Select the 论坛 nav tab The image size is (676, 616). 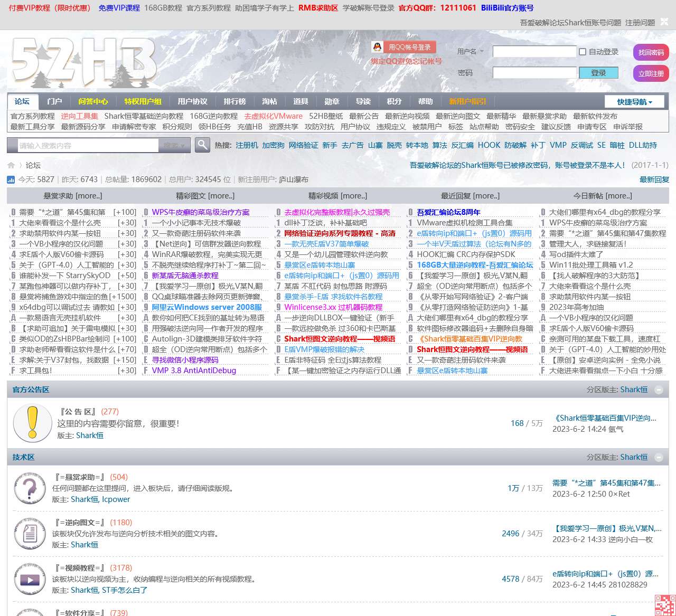coord(22,101)
